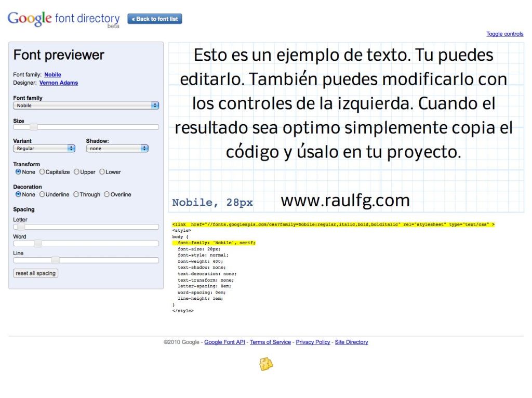532x398 pixels.
Task: Open the Google Font API footer link
Action: tap(224, 342)
